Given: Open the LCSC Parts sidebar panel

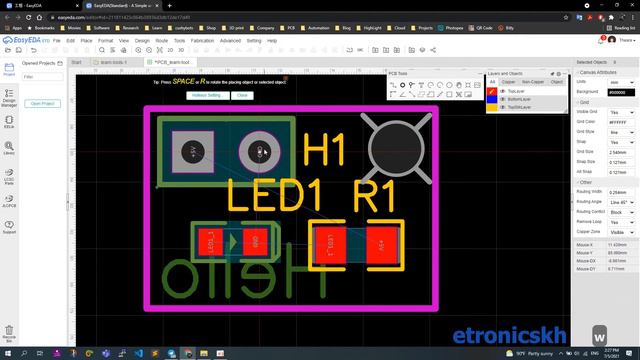Looking at the screenshot, I should click(x=9, y=177).
